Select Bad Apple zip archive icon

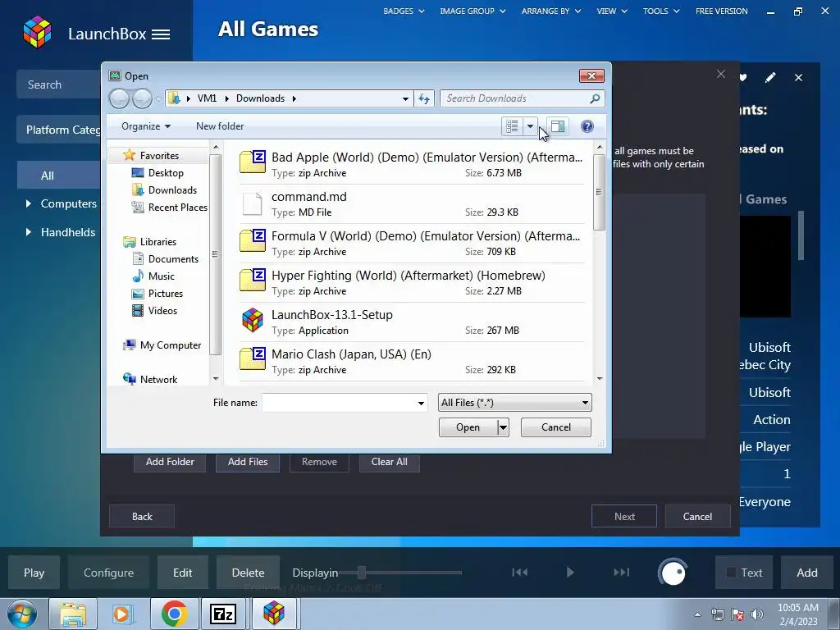click(253, 162)
